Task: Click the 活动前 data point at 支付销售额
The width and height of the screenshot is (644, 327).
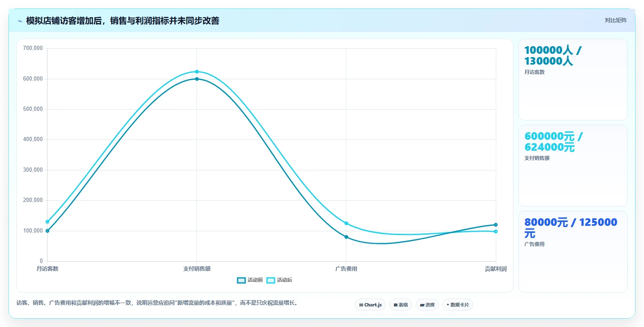Action: [x=197, y=79]
